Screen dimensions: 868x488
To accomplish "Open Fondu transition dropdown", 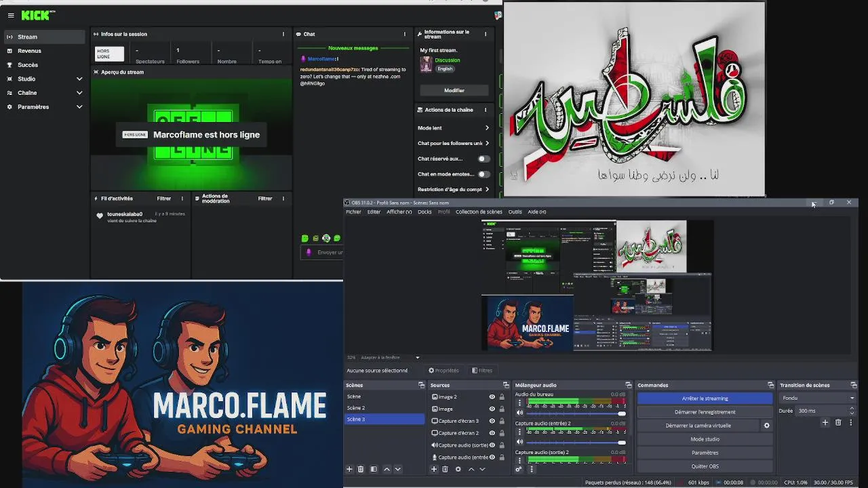I will coord(818,398).
